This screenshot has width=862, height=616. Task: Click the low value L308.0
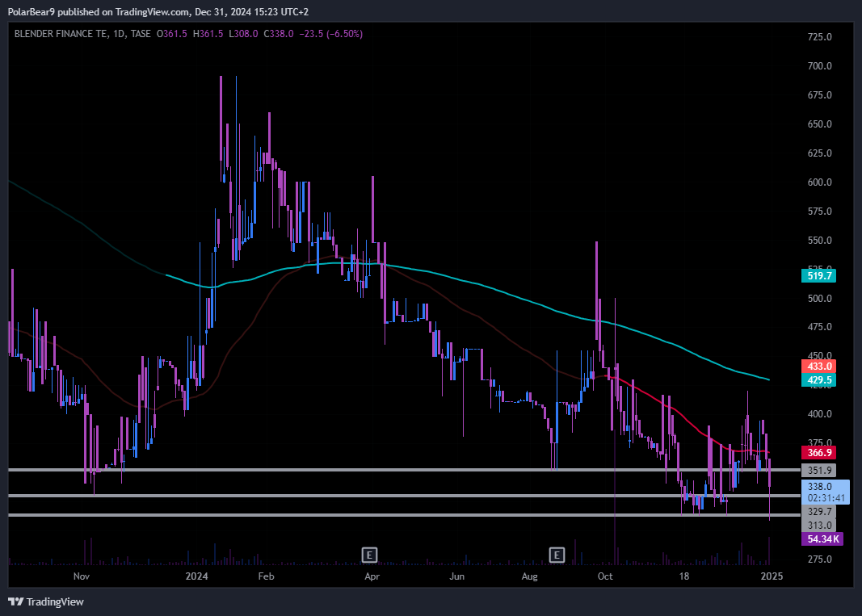[243, 34]
